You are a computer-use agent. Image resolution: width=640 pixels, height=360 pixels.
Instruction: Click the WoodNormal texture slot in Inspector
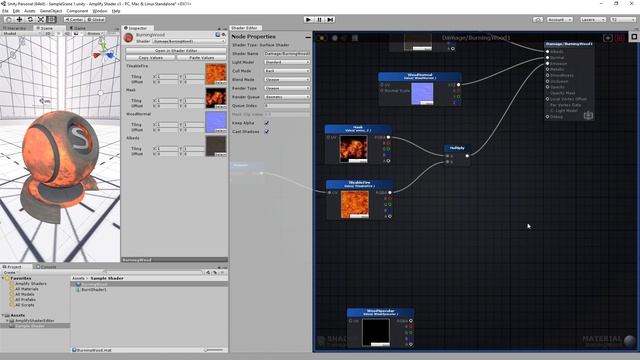pos(216,122)
